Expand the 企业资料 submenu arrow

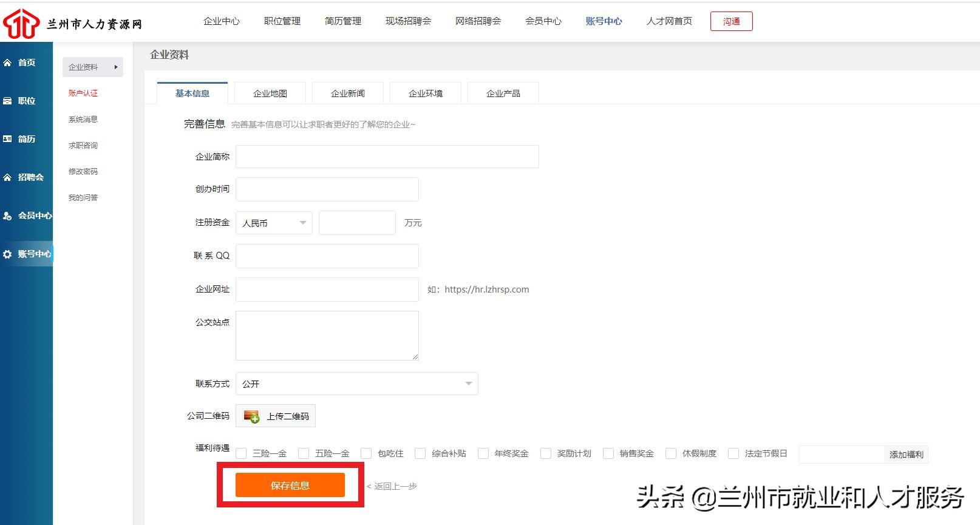pos(116,67)
